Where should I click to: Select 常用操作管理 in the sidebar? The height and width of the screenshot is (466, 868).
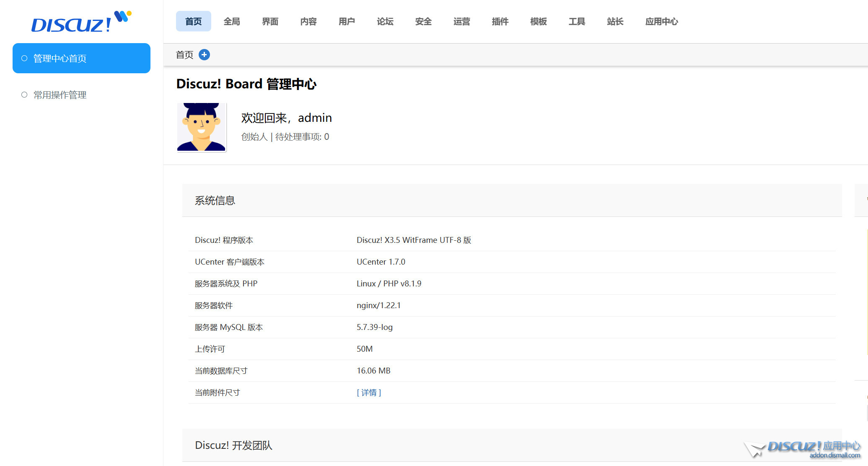click(x=60, y=95)
